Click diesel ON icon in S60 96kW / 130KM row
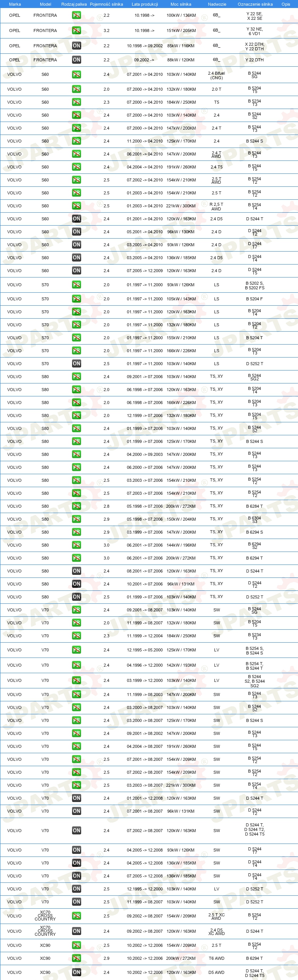Viewport: 298px width, 980px height. click(76, 232)
